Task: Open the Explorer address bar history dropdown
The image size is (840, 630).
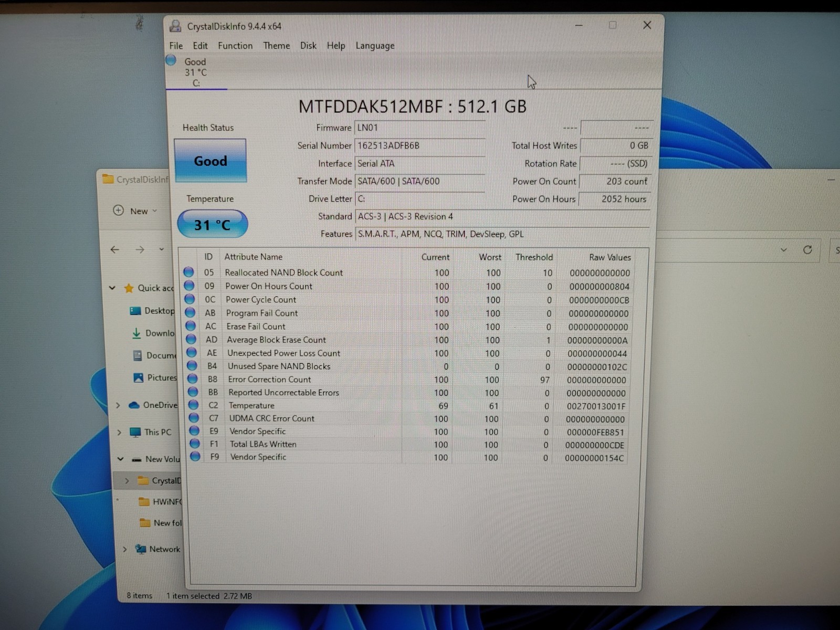Action: click(784, 250)
